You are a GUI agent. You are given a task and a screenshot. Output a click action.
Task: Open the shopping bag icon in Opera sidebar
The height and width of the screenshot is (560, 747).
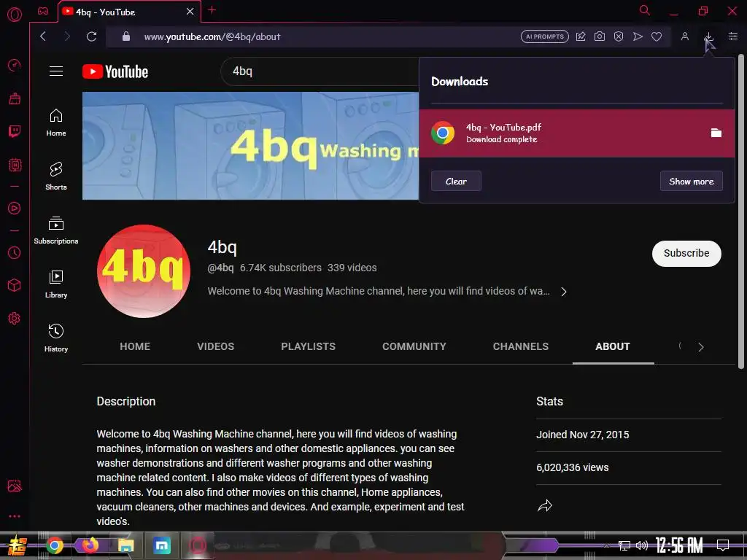tap(15, 98)
